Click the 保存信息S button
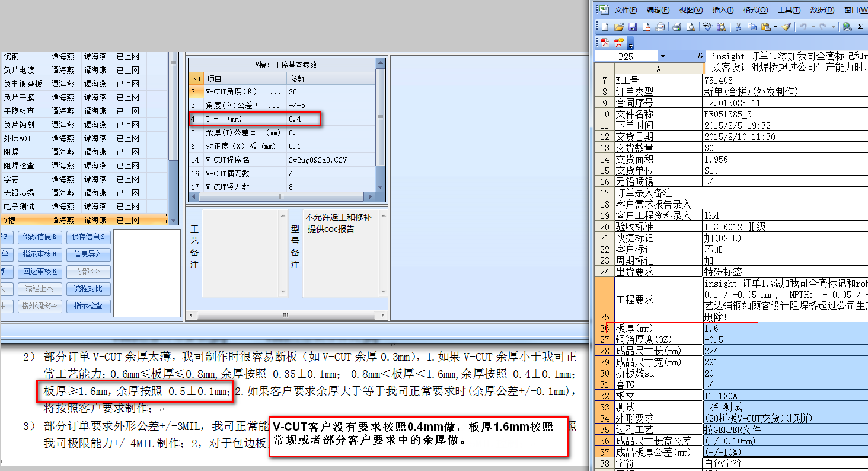 click(88, 237)
